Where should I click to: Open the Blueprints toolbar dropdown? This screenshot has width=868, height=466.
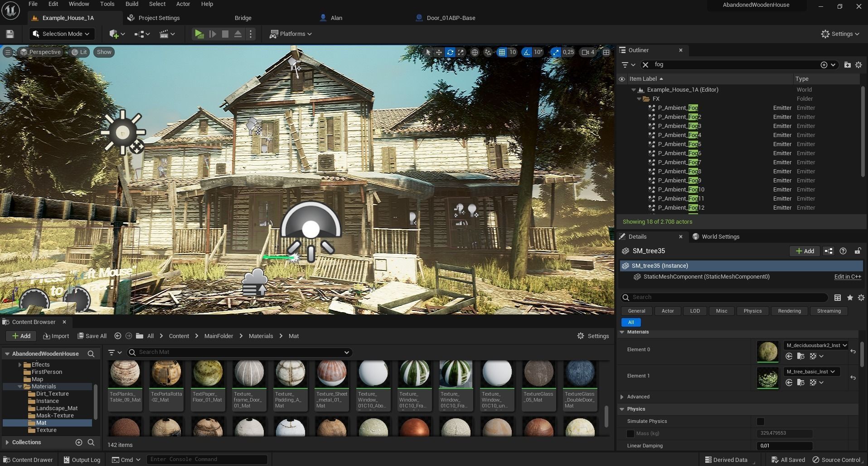point(142,34)
